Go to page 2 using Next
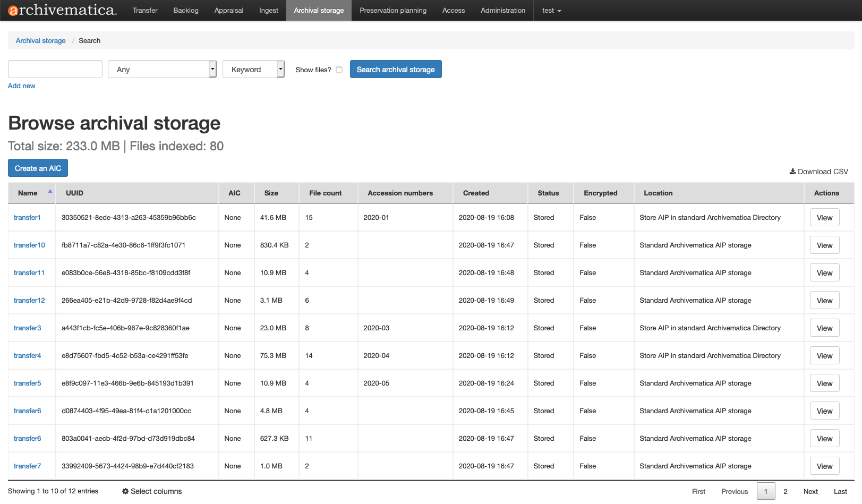The image size is (862, 504). [x=811, y=491]
